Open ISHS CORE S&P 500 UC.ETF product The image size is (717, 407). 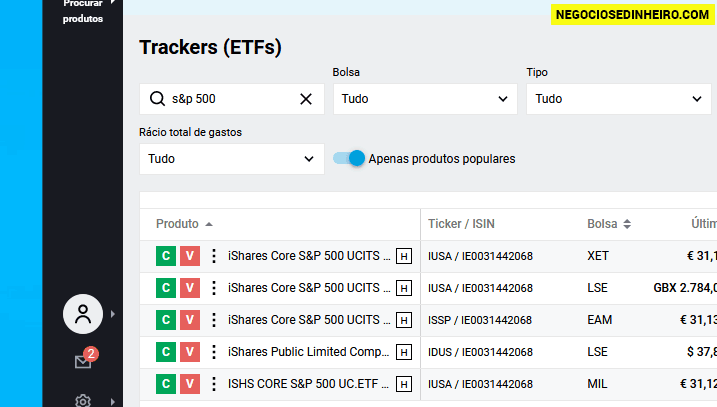308,384
